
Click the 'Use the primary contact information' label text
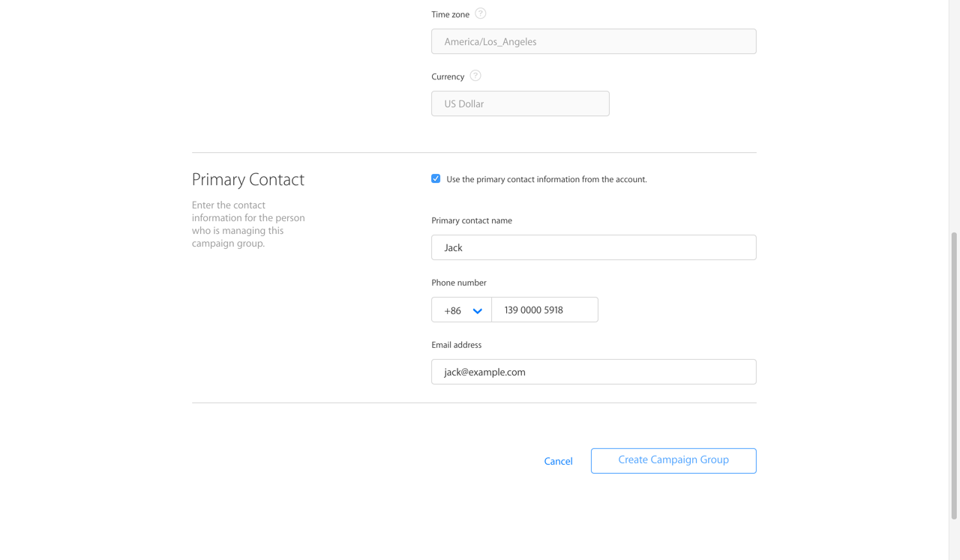coord(546,179)
